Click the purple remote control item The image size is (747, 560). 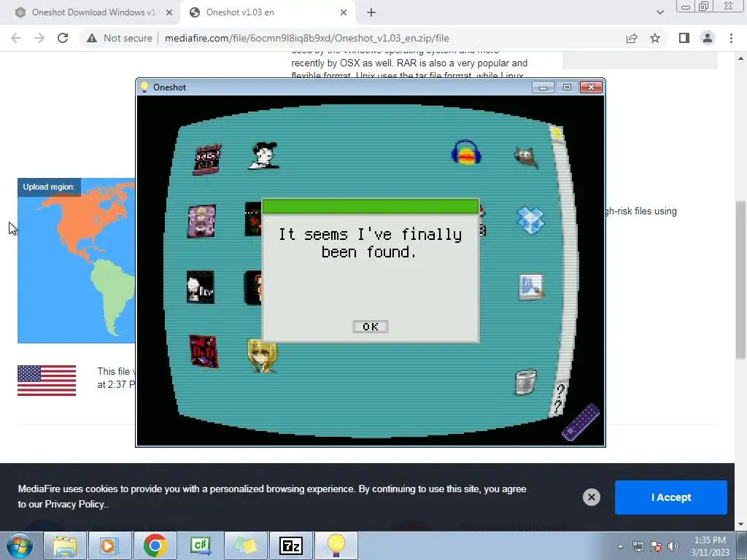[x=580, y=422]
